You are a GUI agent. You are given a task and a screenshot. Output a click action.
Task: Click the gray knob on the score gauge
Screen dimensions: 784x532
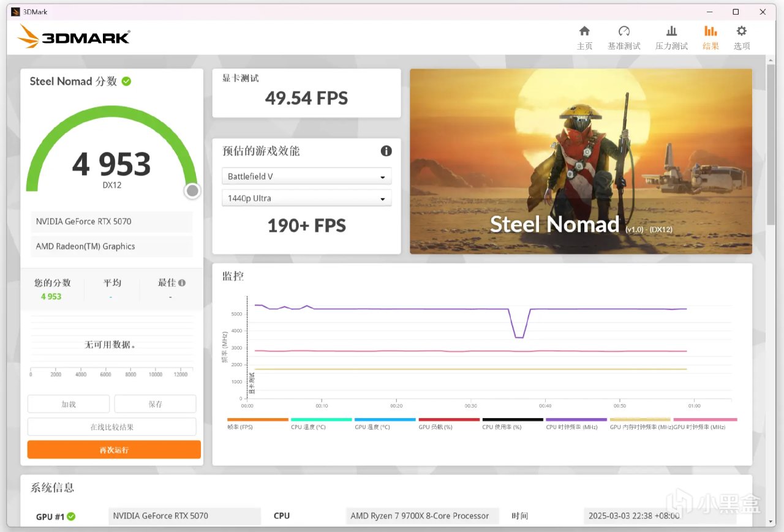point(192,191)
